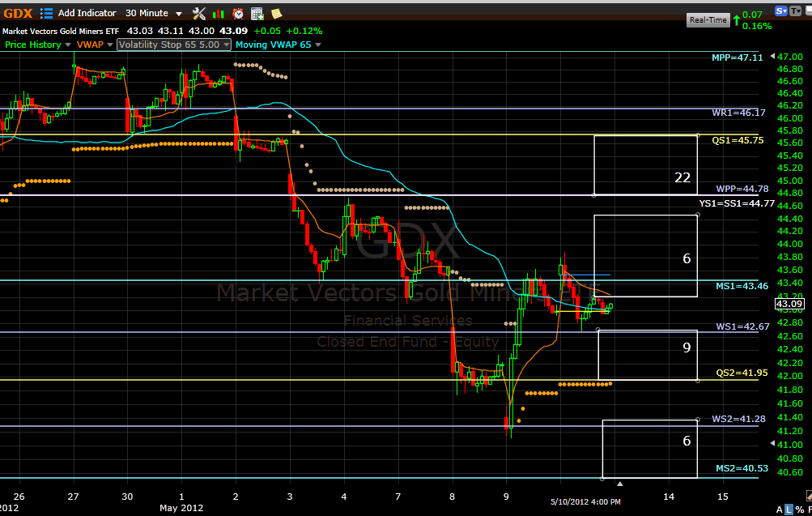Screen dimensions: 812x516
Task: Click the Real-Time button
Action: pos(708,20)
